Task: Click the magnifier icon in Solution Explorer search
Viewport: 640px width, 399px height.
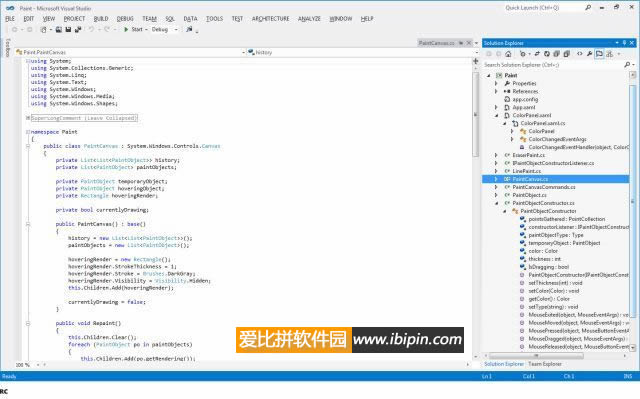Action: (x=627, y=64)
